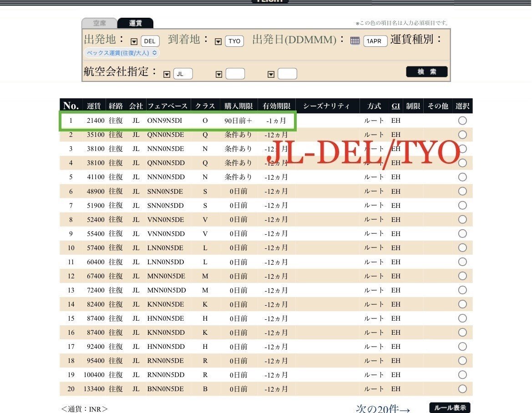Select radio for fare RNN0N5DD 100400
The image size is (532, 413).
(462, 375)
